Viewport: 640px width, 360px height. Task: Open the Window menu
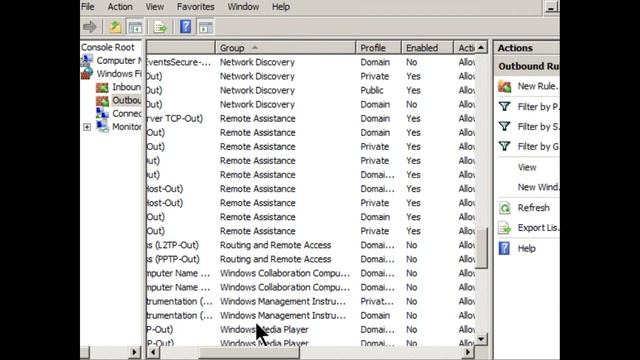coord(243,7)
